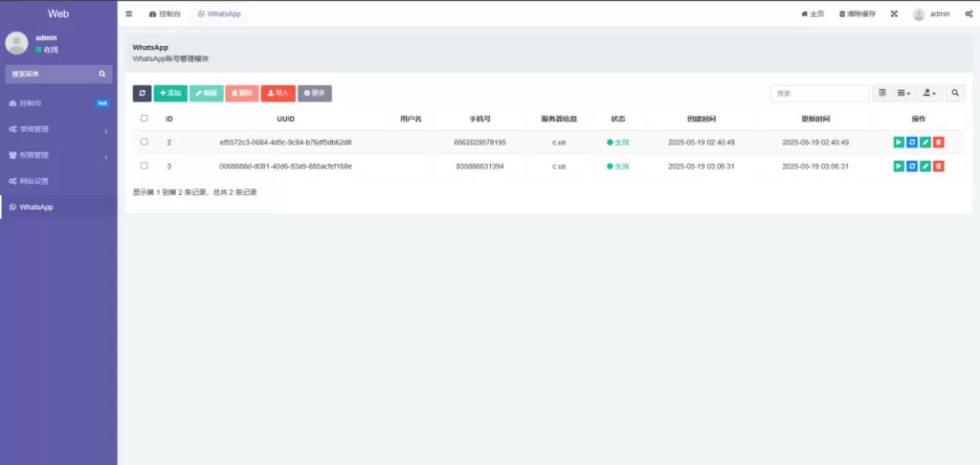Click phone number 8562029578195
Viewport: 980px width, 465px height.
(x=480, y=143)
